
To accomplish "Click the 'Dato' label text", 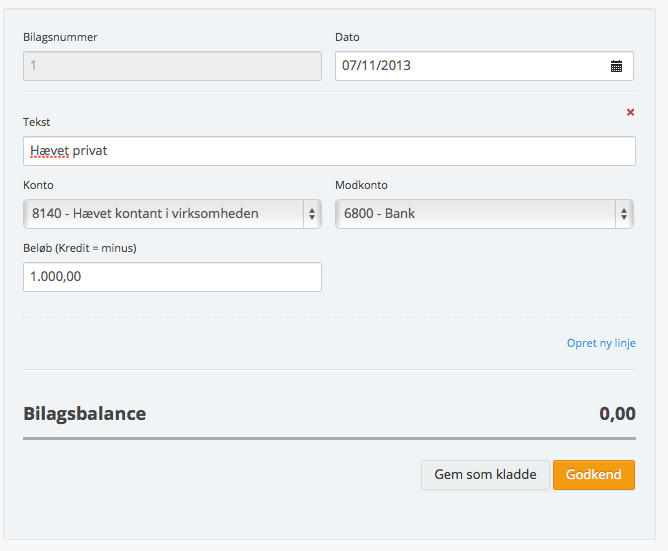I will pos(347,38).
